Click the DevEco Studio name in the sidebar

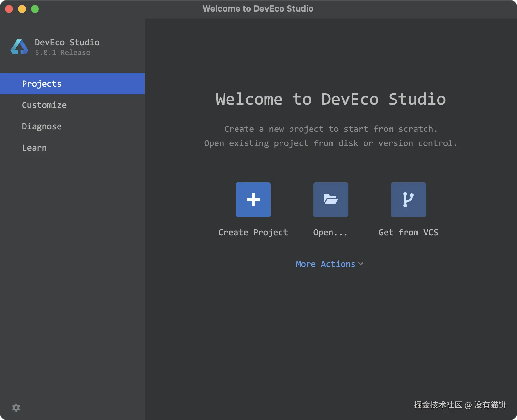coord(67,42)
